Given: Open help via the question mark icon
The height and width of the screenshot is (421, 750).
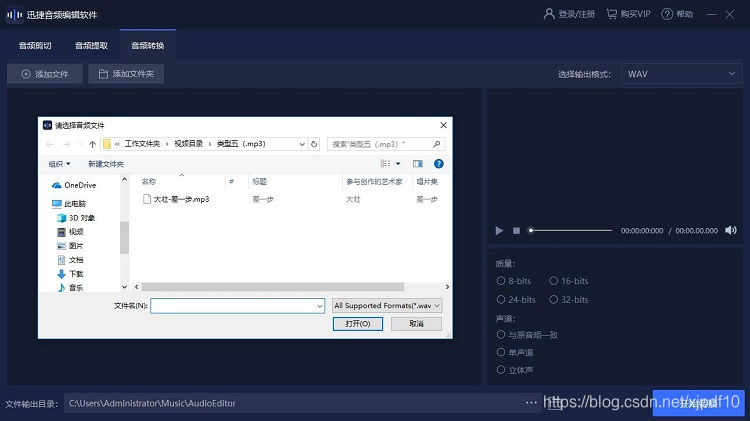Looking at the screenshot, I should [667, 14].
